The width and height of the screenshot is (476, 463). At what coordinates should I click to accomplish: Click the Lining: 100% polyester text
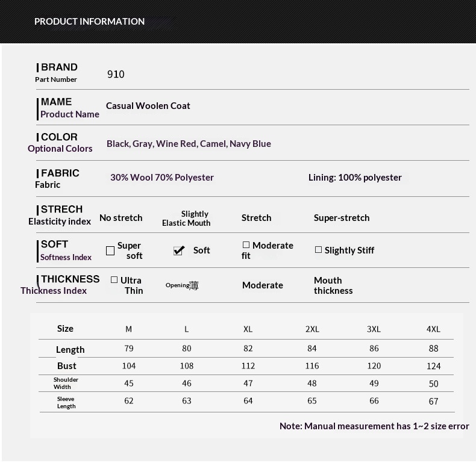click(355, 178)
